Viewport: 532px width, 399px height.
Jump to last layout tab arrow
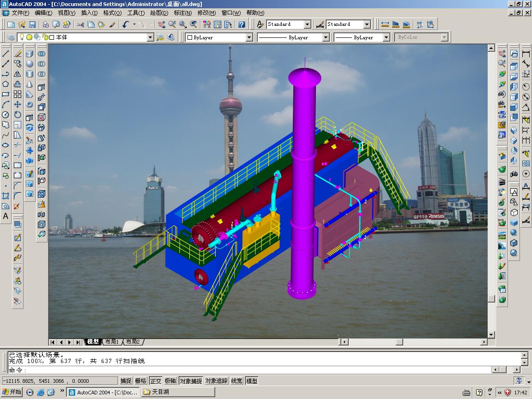pos(79,342)
